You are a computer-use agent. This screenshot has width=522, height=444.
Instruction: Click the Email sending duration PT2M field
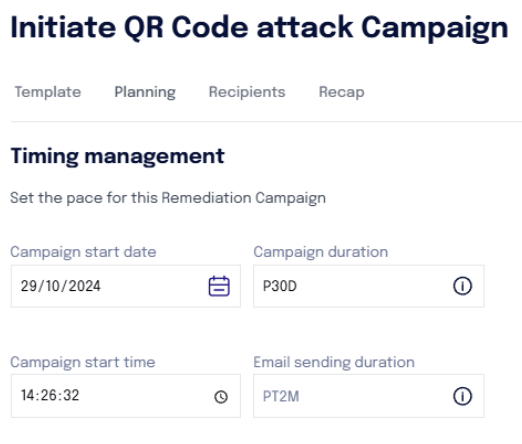369,396
